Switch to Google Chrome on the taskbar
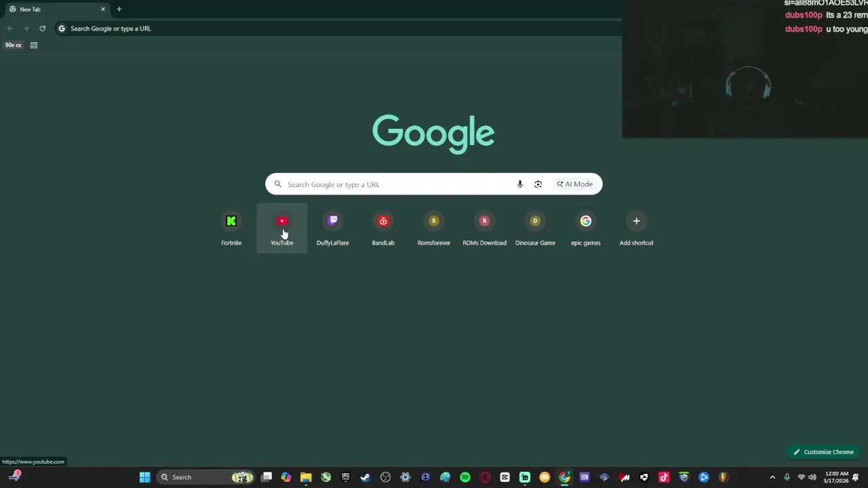The width and height of the screenshot is (868, 488). tap(564, 477)
